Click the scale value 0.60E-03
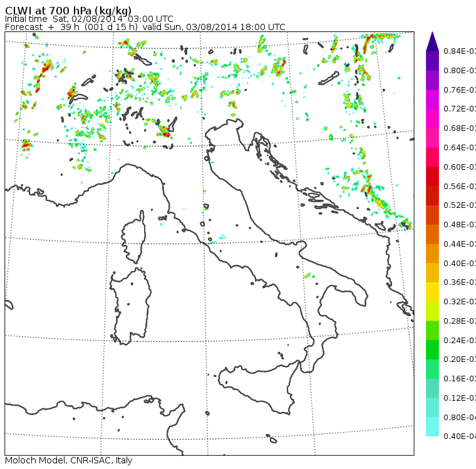476x469 pixels. click(x=460, y=167)
